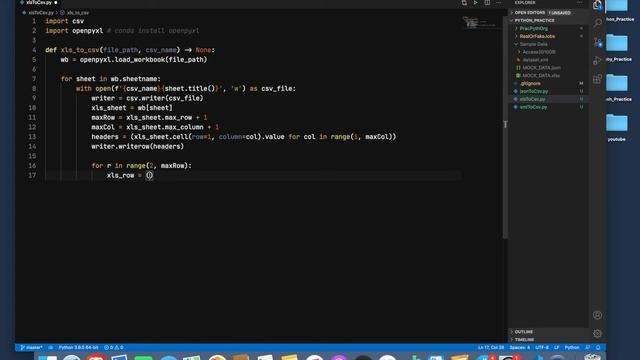Open the Accounts icon in activity bar
This screenshot has width=640, height=360.
click(x=597, y=315)
